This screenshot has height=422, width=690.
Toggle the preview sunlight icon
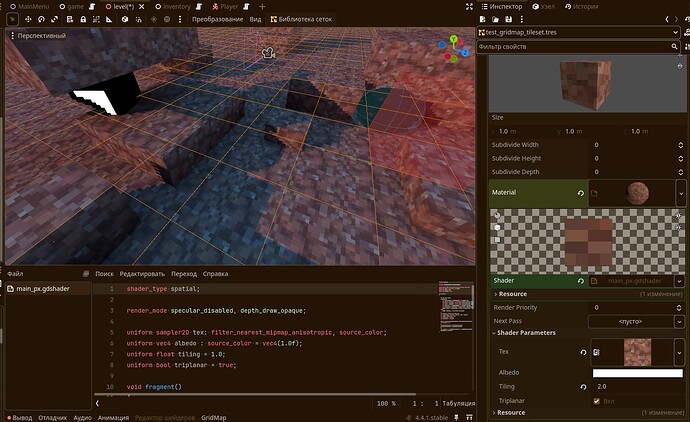pyautogui.click(x=154, y=19)
